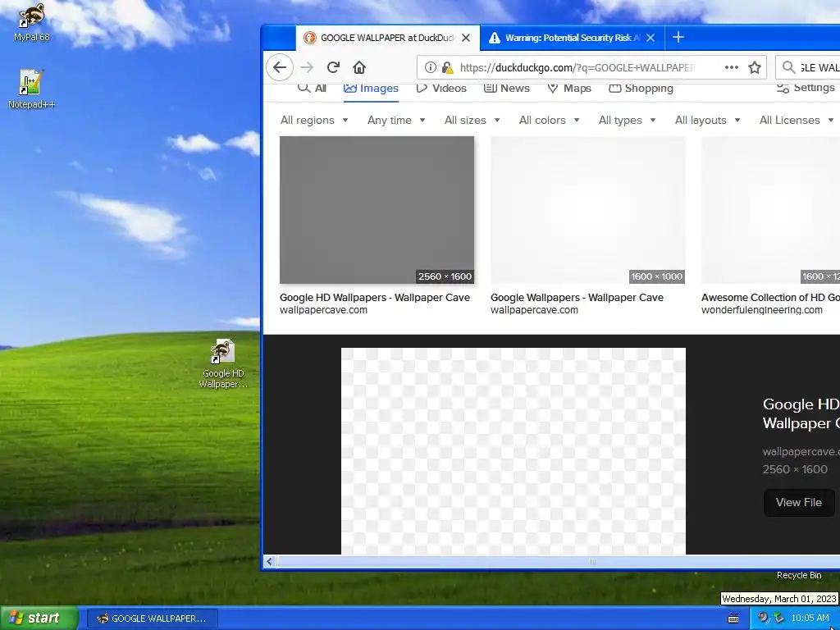The width and height of the screenshot is (840, 630).
Task: Expand the All layouts filter
Action: [707, 120]
